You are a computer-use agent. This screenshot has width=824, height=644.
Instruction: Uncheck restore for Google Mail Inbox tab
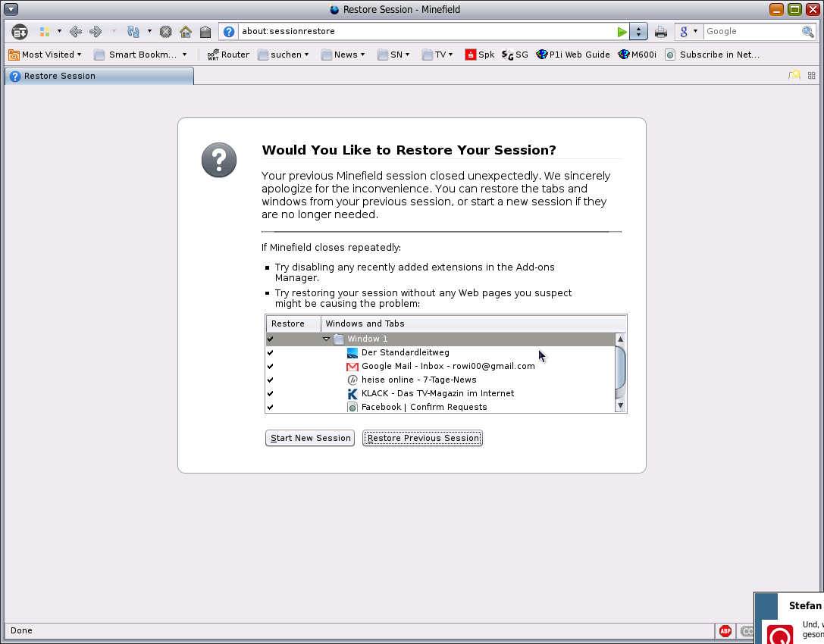[271, 367]
